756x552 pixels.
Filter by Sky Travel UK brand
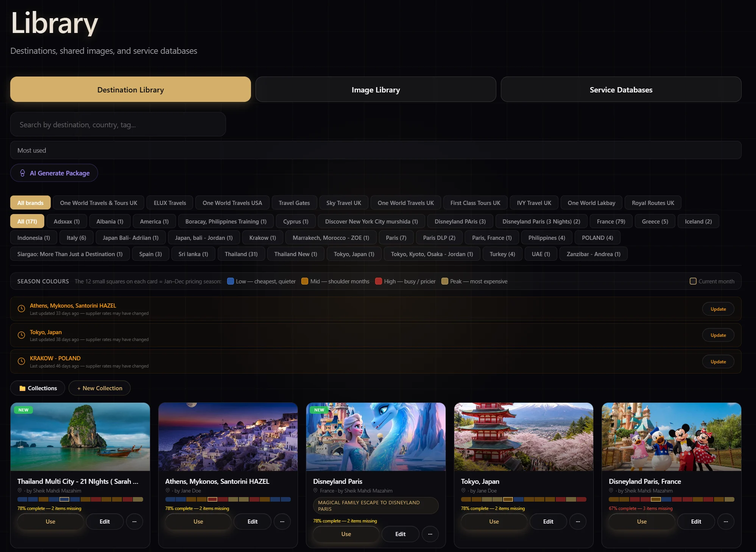click(344, 203)
